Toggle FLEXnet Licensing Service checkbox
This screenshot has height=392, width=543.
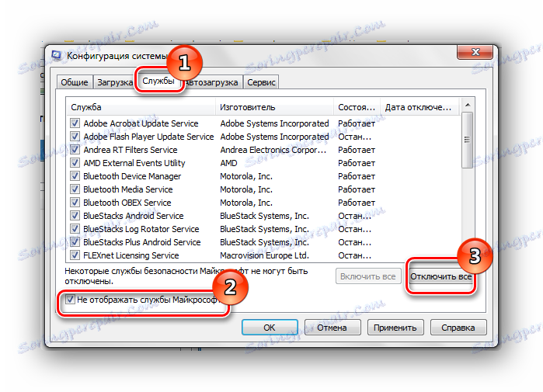tap(75, 255)
